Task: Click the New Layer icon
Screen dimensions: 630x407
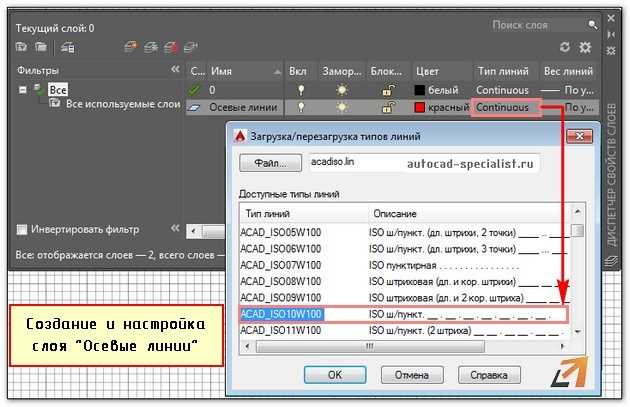Action: pos(128,47)
